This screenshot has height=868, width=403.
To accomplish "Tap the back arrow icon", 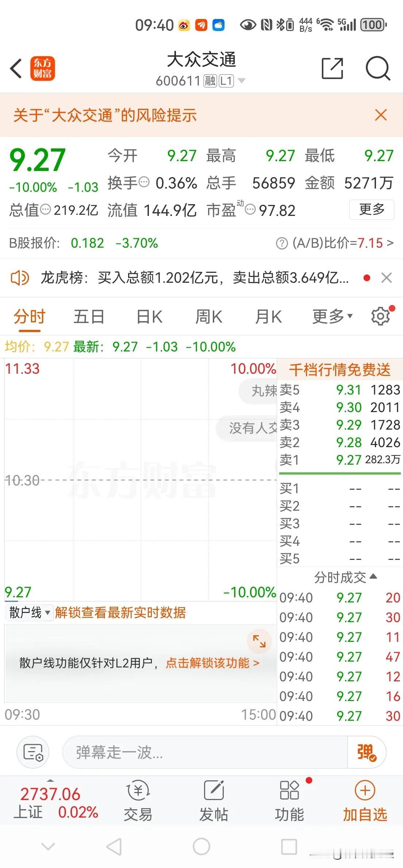I will tap(16, 68).
